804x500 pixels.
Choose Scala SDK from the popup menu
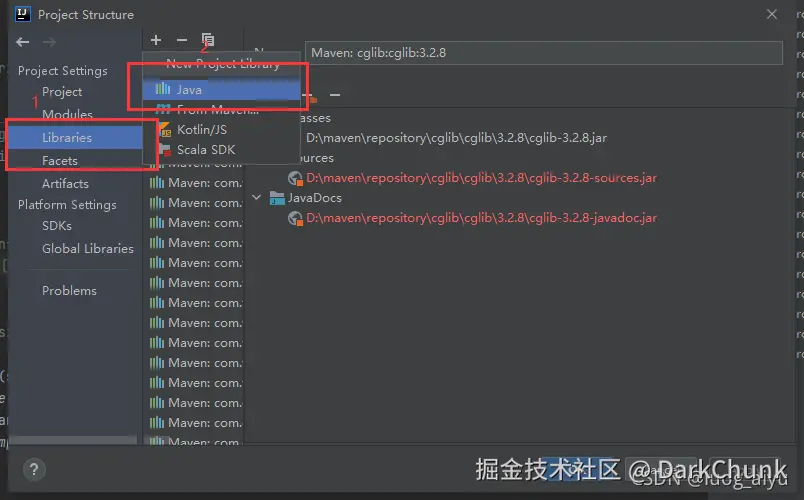click(222, 150)
